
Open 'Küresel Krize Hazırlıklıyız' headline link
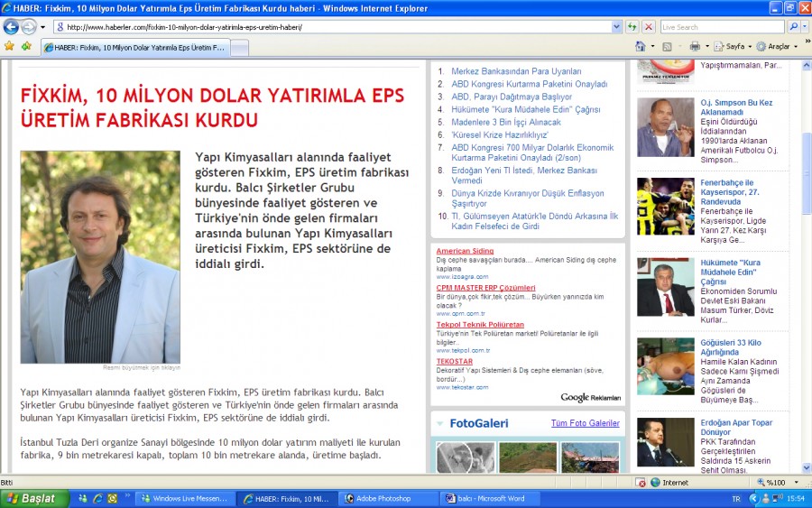[499, 134]
